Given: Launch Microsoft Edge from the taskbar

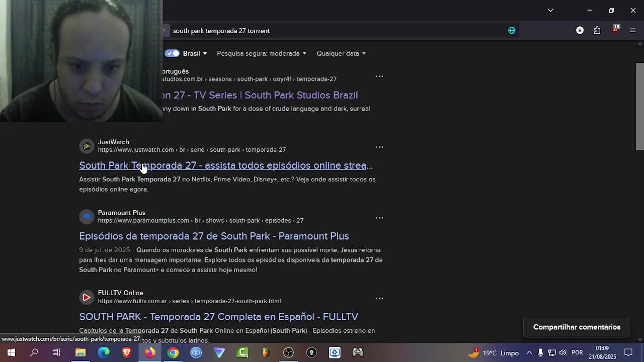Looking at the screenshot, I should pyautogui.click(x=103, y=353).
